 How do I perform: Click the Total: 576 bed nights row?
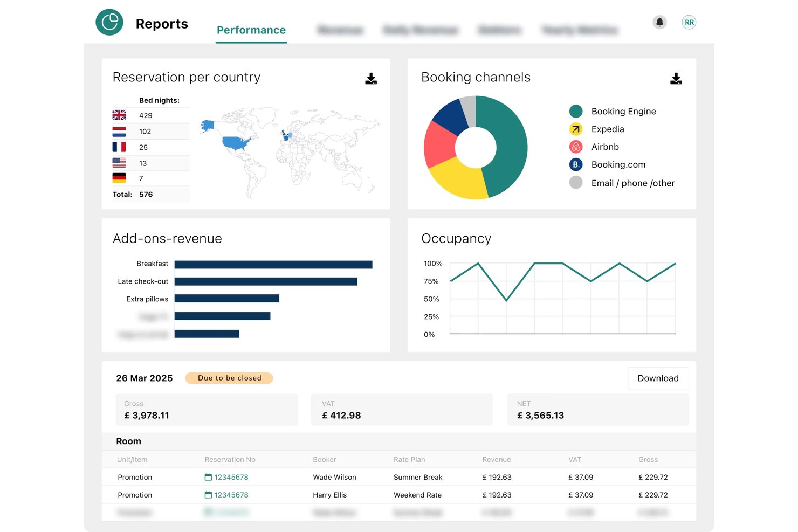pyautogui.click(x=151, y=195)
